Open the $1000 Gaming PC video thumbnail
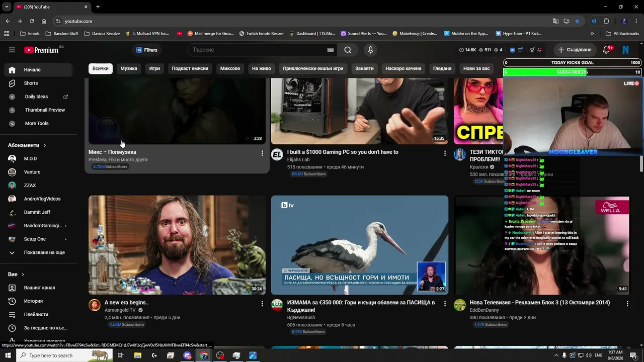Screen dimensions: 644x362 [x=360, y=111]
